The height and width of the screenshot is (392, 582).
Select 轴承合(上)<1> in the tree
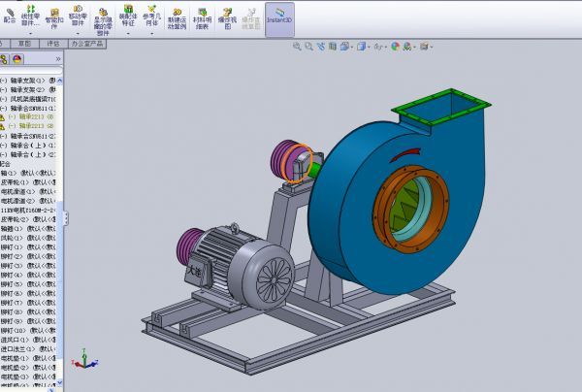pos(28,146)
